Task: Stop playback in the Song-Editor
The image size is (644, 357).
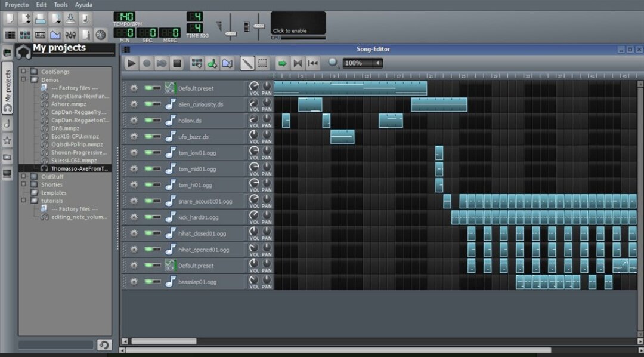Action: click(x=177, y=63)
